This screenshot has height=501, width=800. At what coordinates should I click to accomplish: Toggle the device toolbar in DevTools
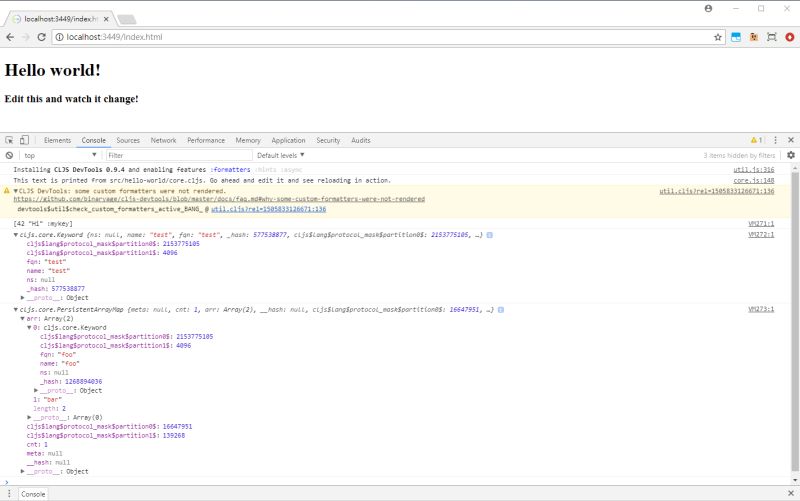pyautogui.click(x=24, y=140)
